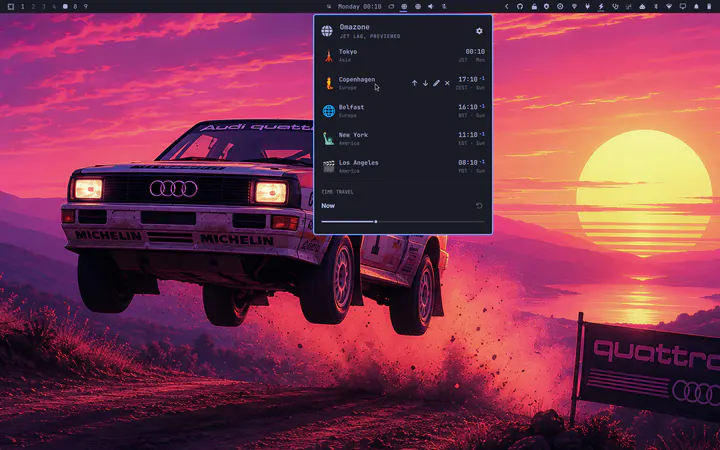Reset time travel with the undo icon
The image size is (720, 450).
coord(479,206)
